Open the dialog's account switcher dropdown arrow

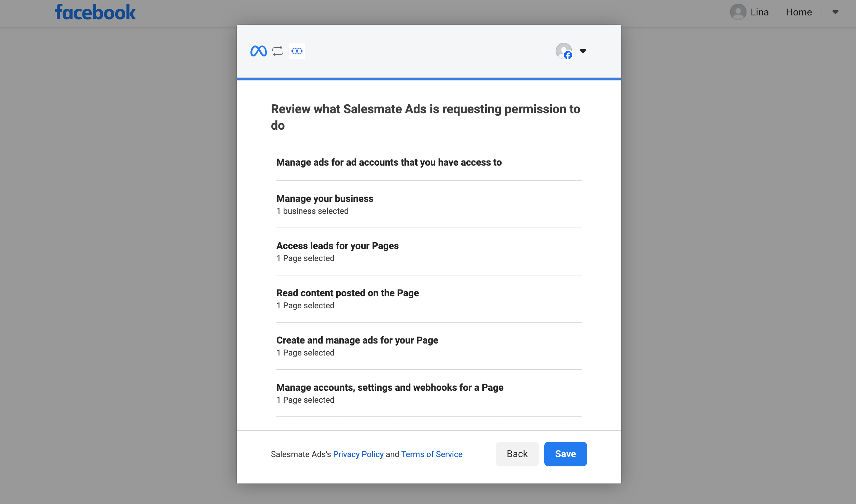point(583,51)
